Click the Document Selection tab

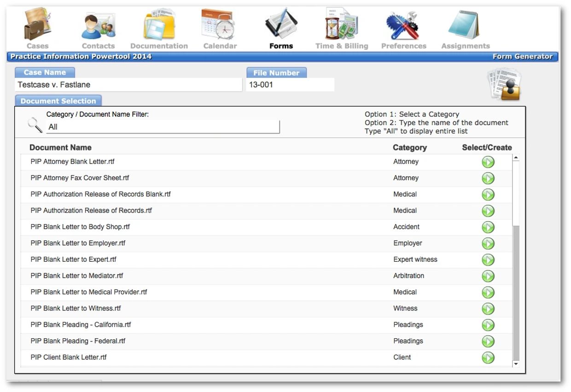pos(58,101)
